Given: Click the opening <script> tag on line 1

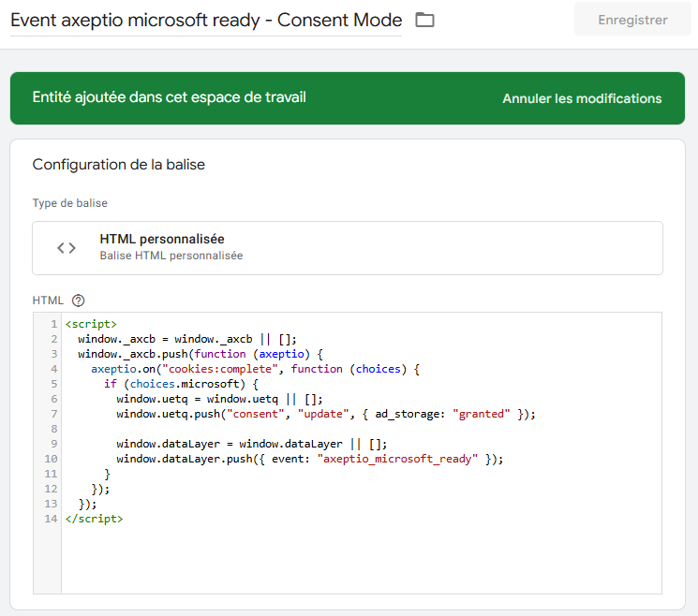Looking at the screenshot, I should (x=91, y=324).
